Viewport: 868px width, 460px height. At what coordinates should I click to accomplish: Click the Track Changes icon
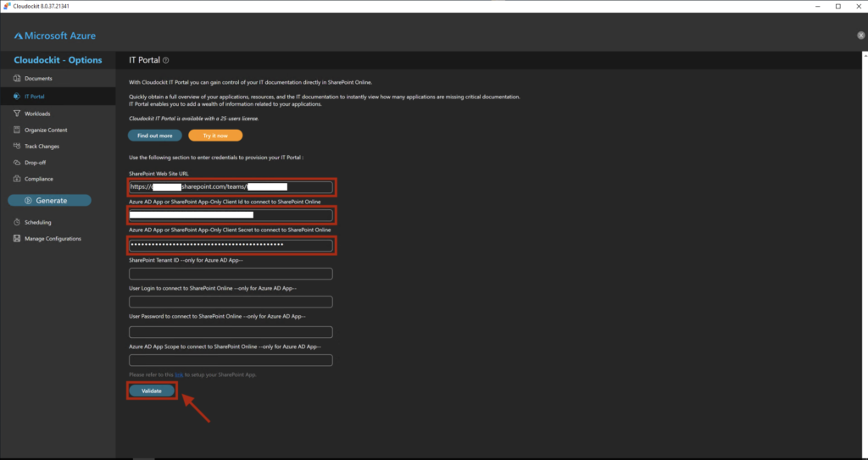pyautogui.click(x=17, y=147)
